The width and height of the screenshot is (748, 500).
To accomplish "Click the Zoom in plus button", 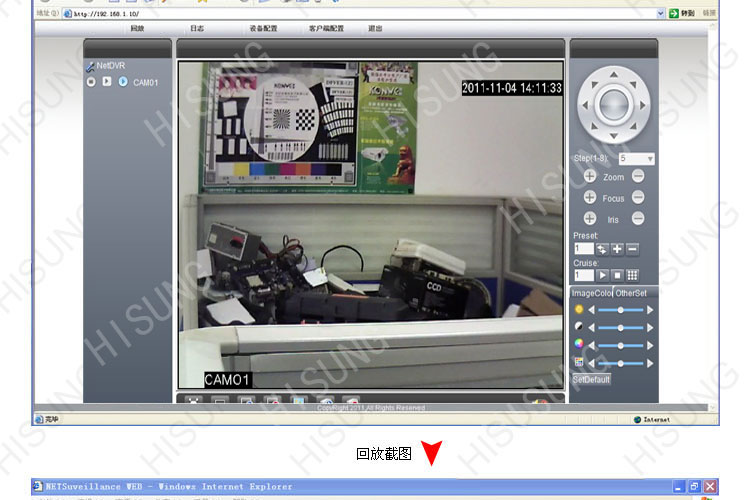I will coord(590,177).
